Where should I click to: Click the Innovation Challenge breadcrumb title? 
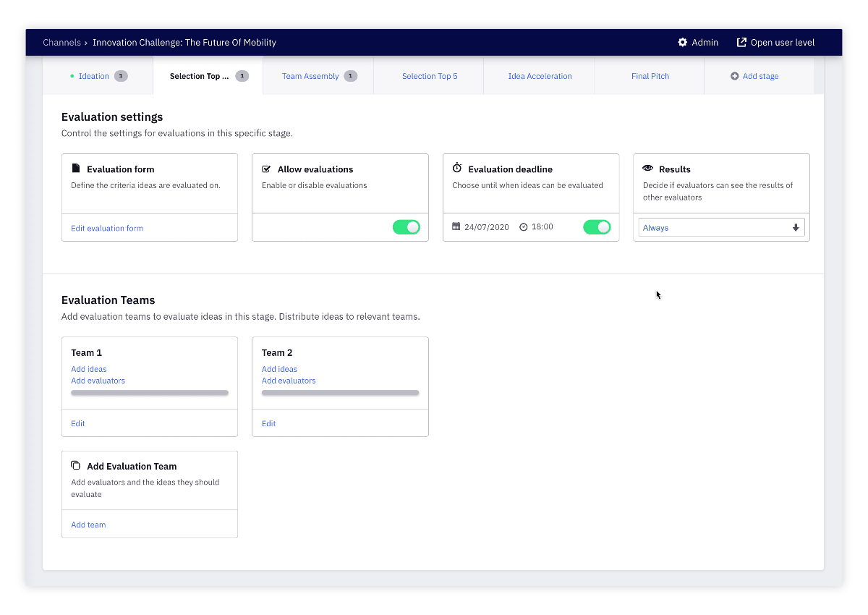point(184,43)
